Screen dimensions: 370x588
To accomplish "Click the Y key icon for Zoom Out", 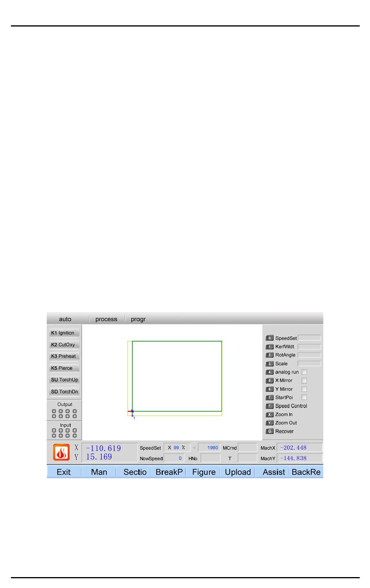I will click(270, 423).
